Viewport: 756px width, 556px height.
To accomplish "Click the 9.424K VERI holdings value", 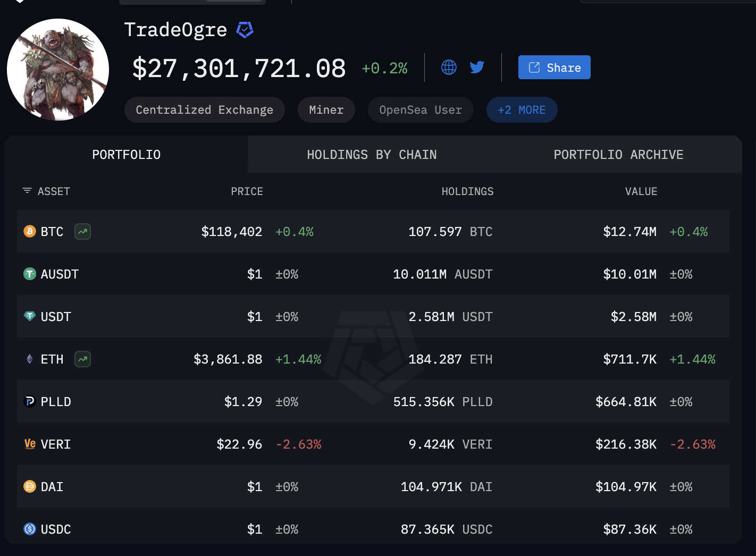I will tap(450, 444).
